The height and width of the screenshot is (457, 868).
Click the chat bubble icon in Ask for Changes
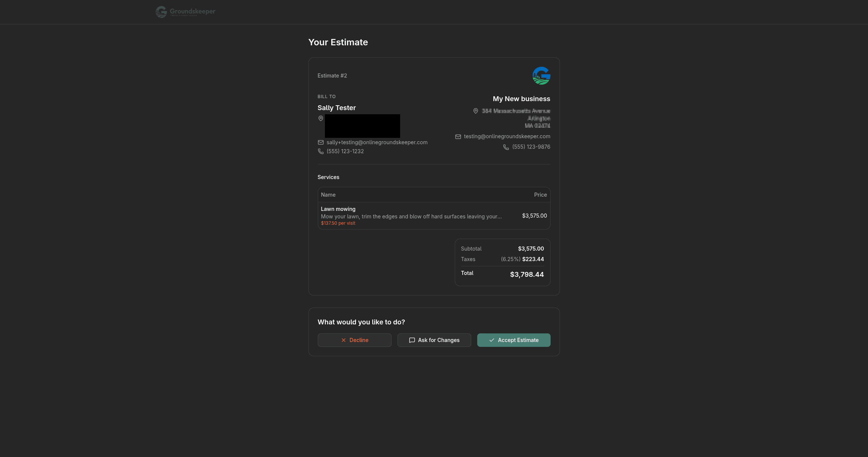412,340
